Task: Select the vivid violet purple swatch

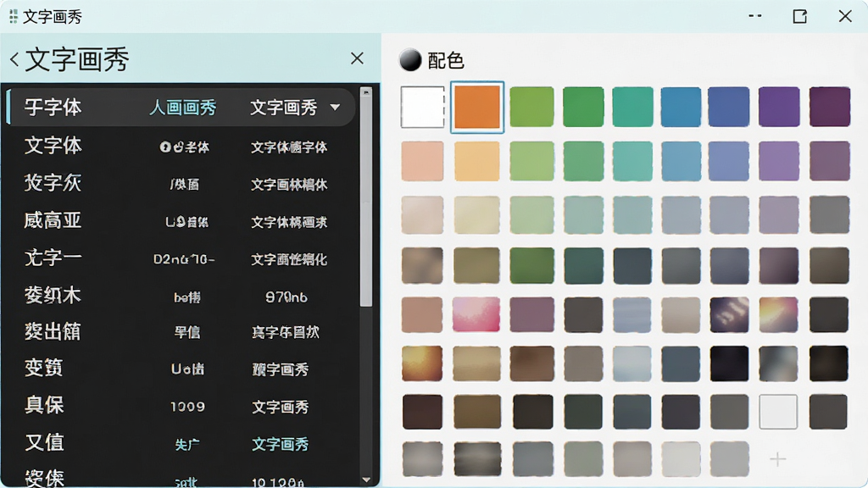Action: [779, 107]
